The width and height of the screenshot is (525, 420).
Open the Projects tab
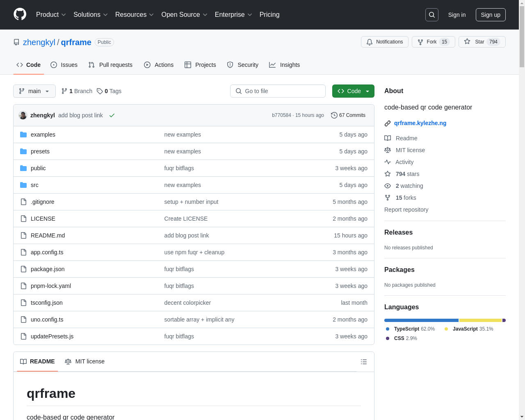click(x=200, y=65)
